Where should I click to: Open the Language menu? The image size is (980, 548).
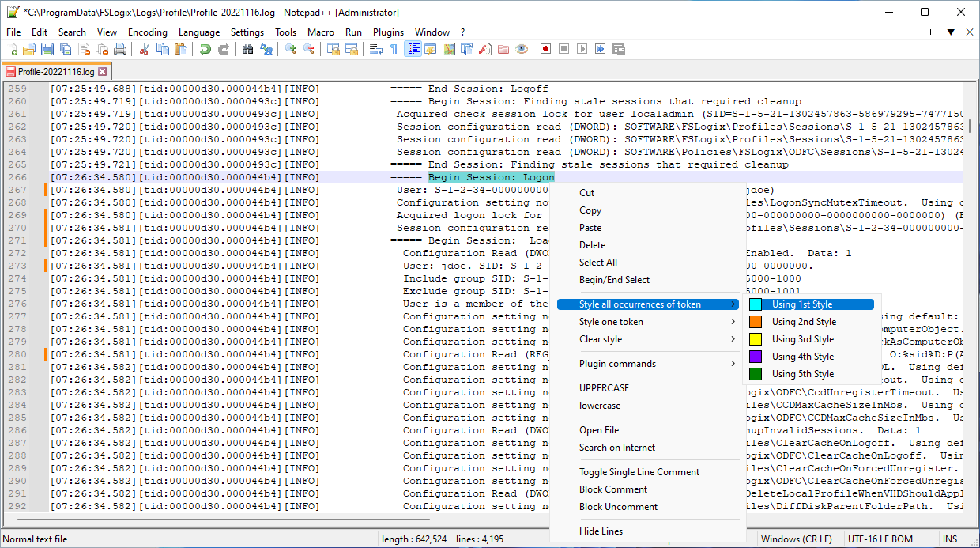tap(199, 32)
